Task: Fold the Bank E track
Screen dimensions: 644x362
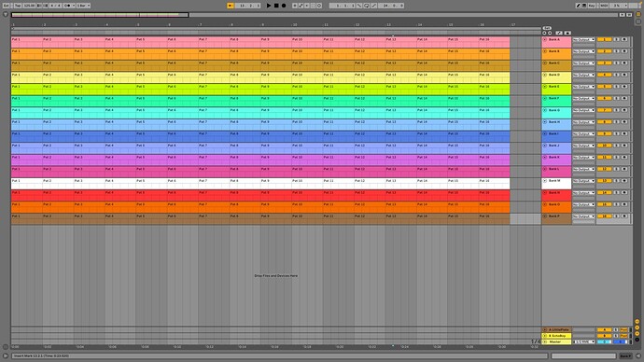Action: (x=545, y=87)
